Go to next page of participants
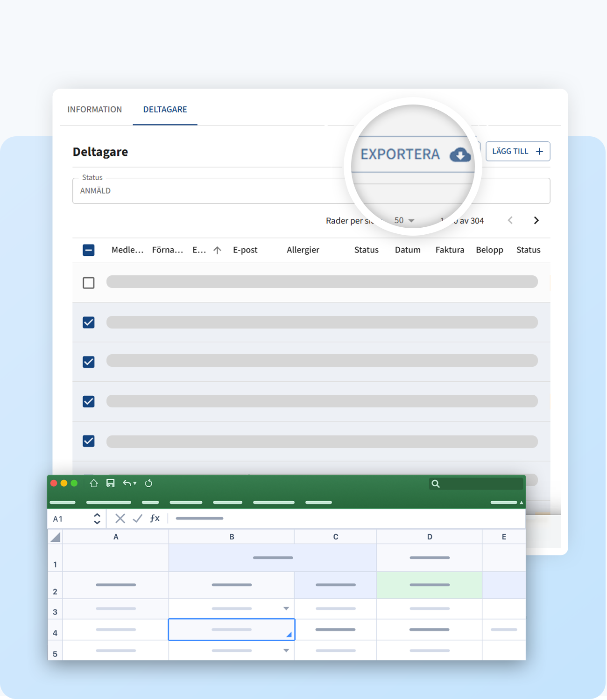Screen dimensions: 607x700 (x=536, y=220)
